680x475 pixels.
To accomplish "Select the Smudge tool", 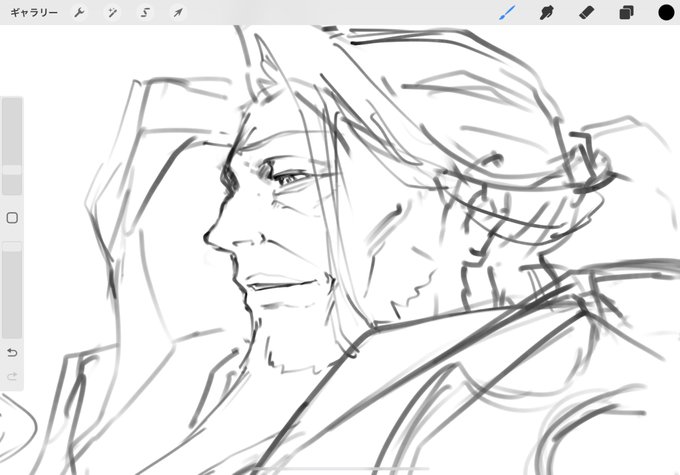I will click(x=546, y=13).
